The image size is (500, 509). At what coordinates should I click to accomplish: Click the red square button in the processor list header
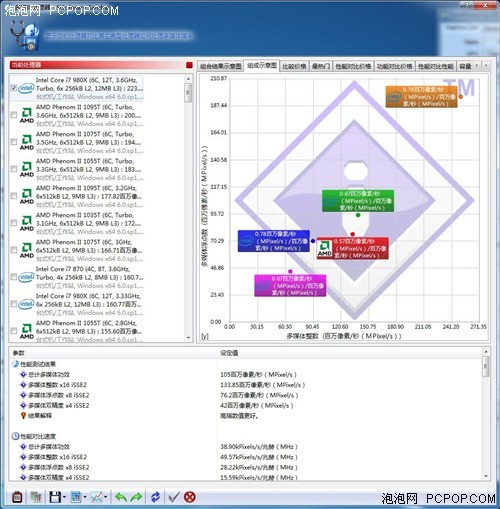pyautogui.click(x=189, y=65)
